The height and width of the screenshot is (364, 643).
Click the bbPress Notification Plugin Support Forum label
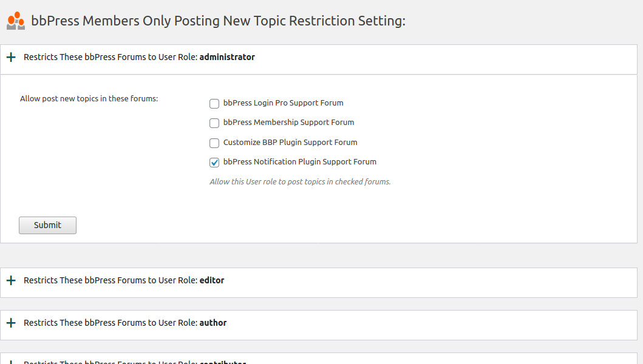(299, 161)
